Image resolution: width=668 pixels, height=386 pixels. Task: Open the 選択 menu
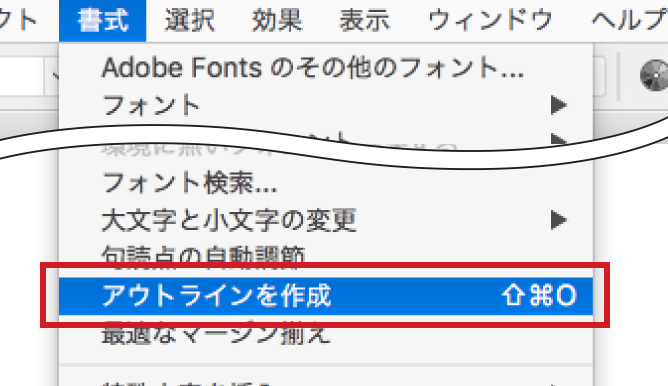[x=190, y=20]
